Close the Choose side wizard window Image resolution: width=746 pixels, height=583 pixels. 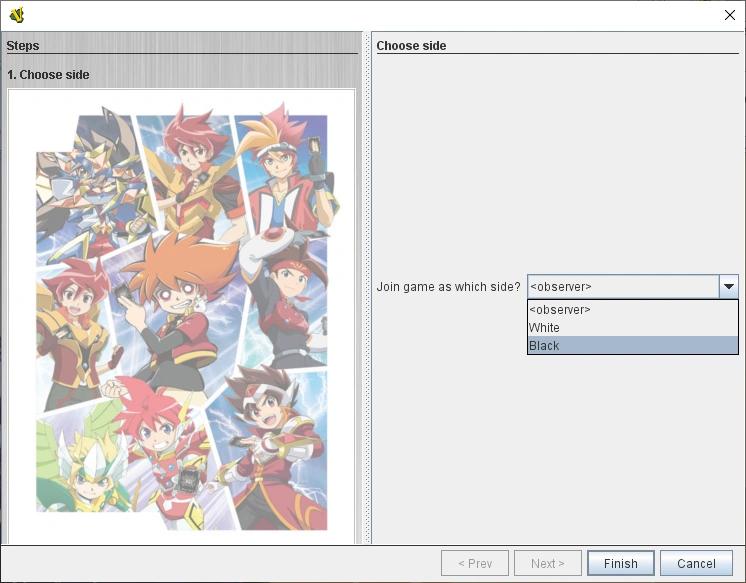(729, 15)
